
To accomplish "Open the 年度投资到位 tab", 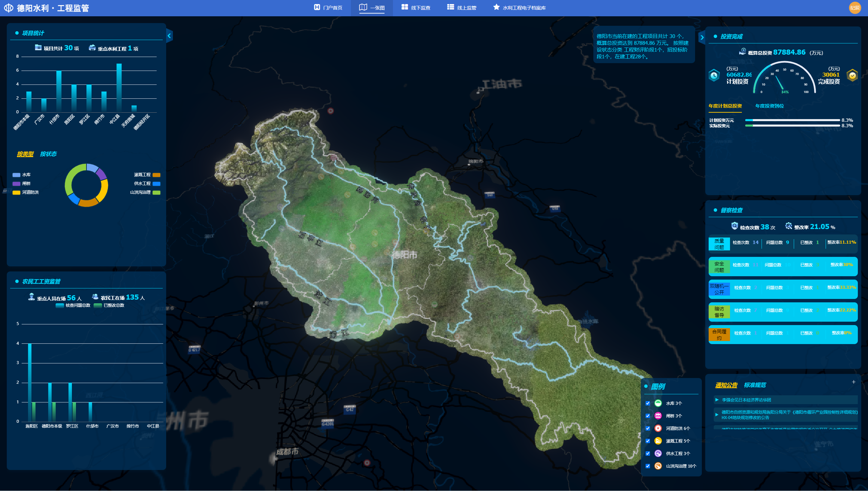I will (x=769, y=106).
